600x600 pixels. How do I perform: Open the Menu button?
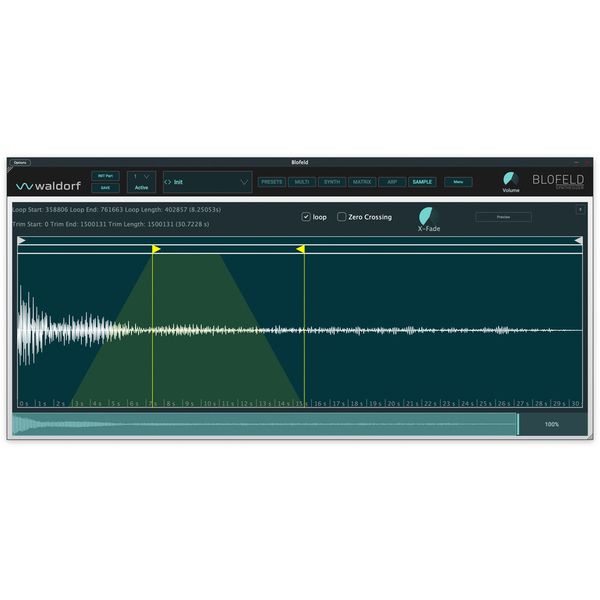pyautogui.click(x=458, y=182)
